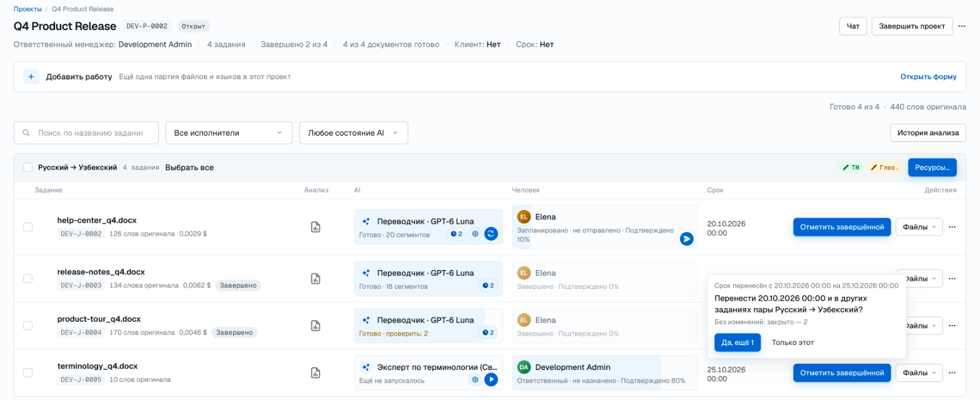Click Открыть форму link
Viewport: 980px width, 400px height.
click(x=928, y=76)
